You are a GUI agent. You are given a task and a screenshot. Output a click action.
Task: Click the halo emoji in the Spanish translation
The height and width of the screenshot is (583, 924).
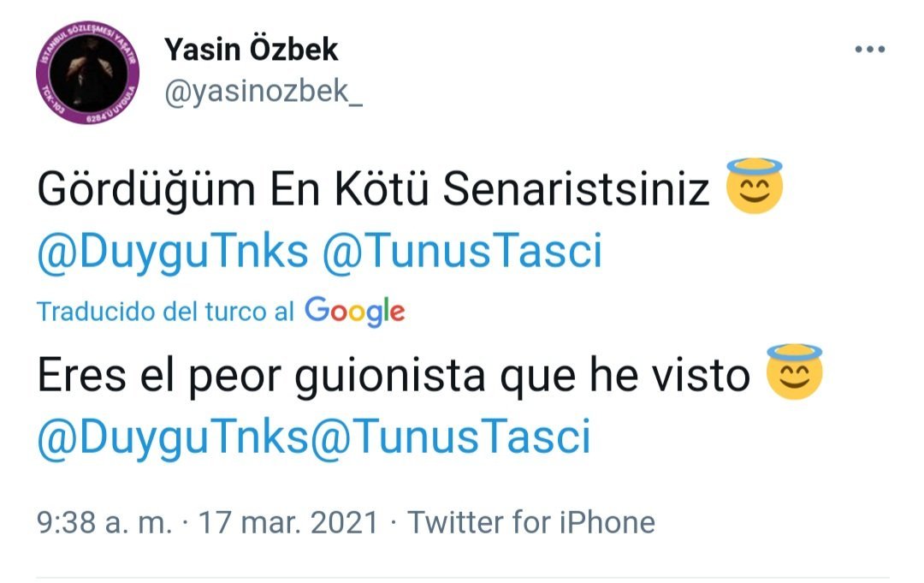point(794,373)
